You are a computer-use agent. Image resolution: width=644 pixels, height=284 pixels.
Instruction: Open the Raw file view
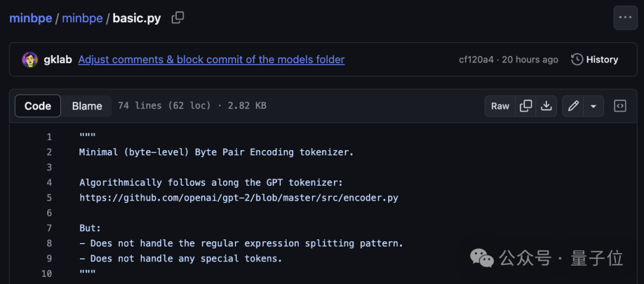(500, 106)
